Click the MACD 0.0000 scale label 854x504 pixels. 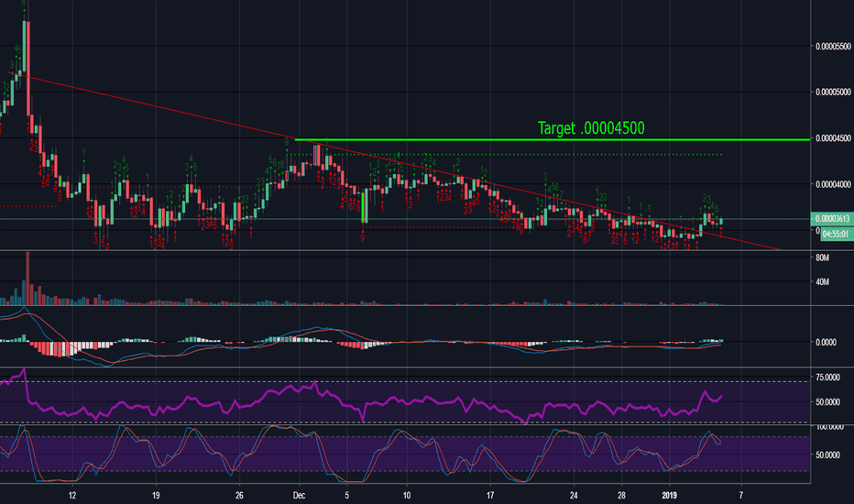click(825, 342)
